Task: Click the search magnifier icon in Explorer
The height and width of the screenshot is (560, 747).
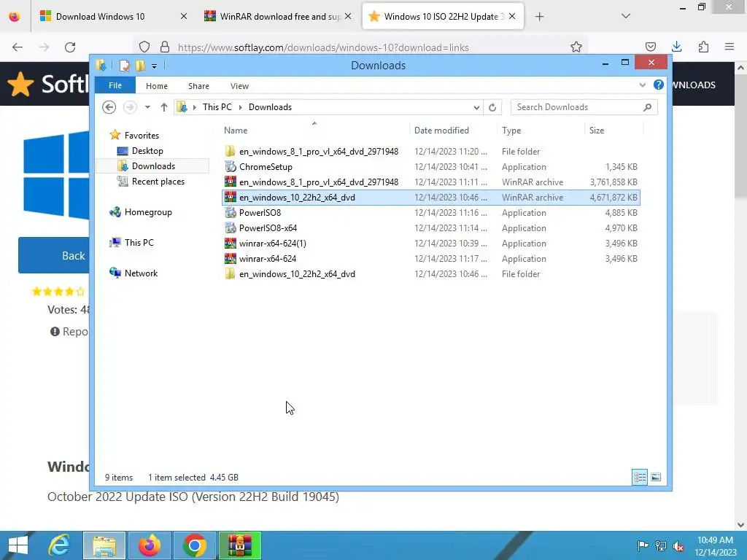Action: [x=647, y=107]
